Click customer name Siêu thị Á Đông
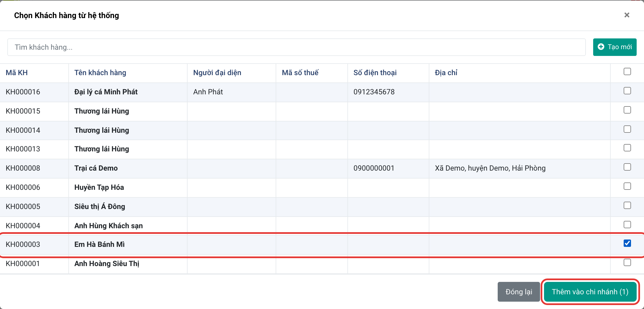This screenshot has width=644, height=309. pyautogui.click(x=100, y=206)
